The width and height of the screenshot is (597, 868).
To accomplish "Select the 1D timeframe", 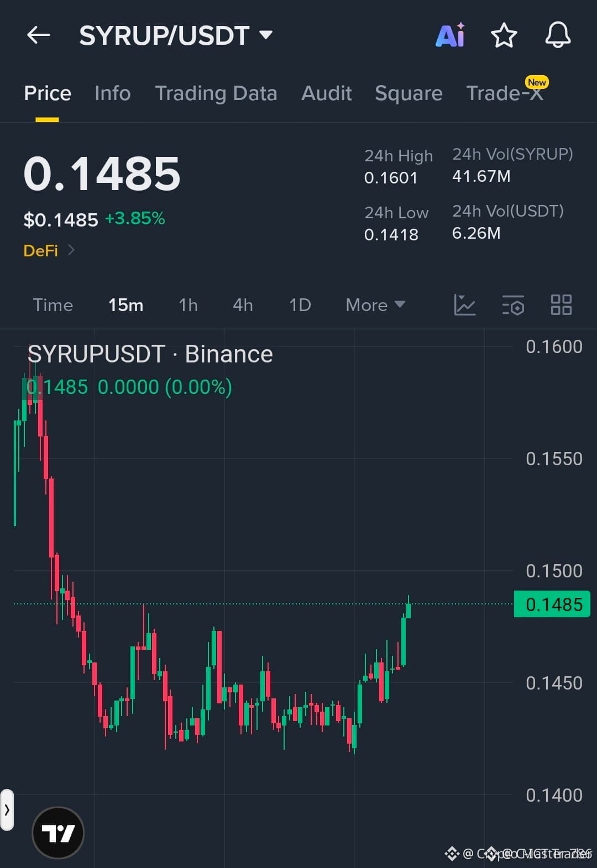I will pos(300,305).
